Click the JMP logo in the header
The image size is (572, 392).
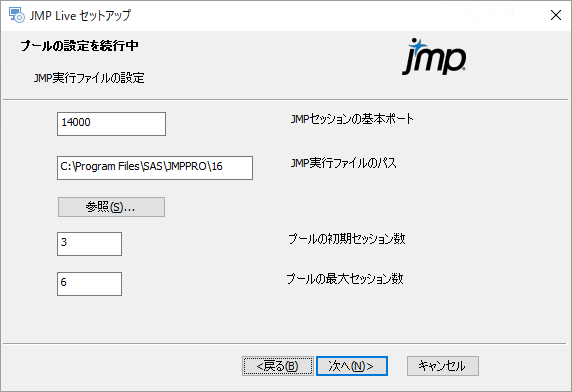(434, 57)
